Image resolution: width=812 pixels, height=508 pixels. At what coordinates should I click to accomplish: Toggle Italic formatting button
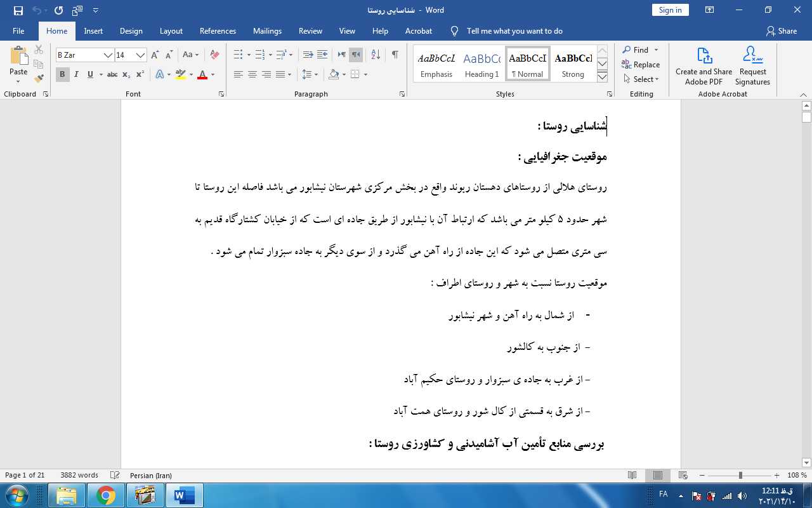76,74
